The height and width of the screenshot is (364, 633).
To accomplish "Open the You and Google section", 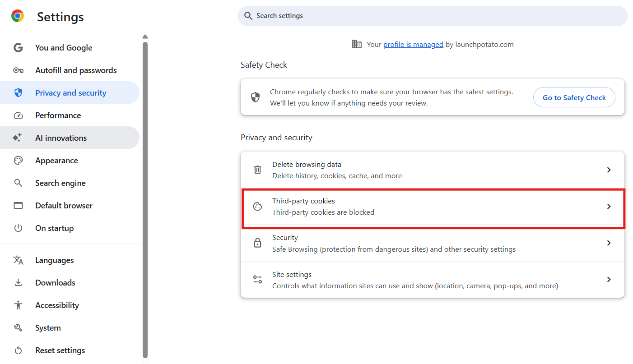I will [70, 48].
